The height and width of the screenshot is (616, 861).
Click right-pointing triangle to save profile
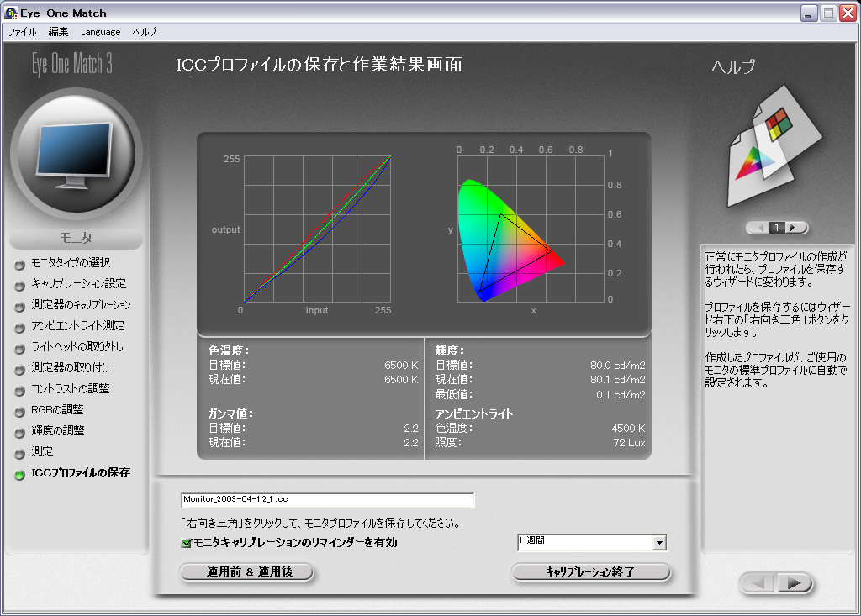point(795,583)
